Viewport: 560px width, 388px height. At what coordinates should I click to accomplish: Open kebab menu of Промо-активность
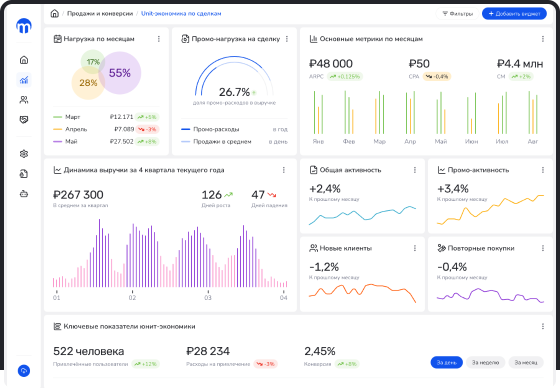click(543, 170)
